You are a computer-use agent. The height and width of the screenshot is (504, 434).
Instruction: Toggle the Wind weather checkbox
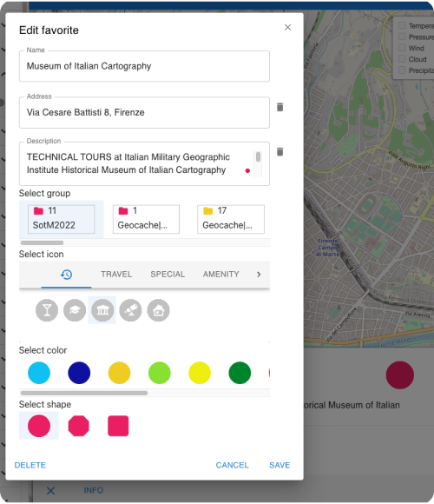(402, 48)
